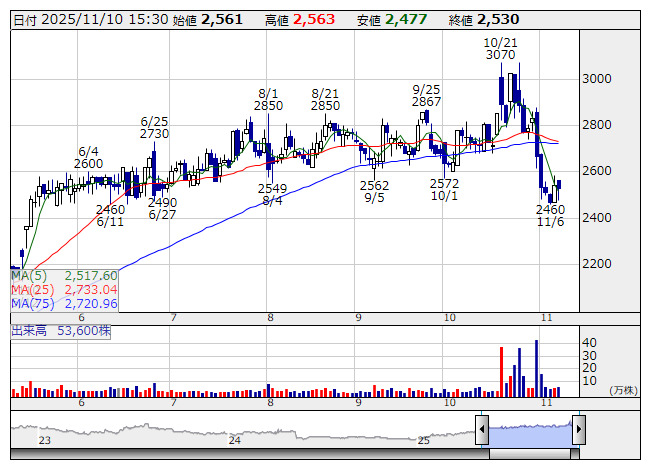The width and height of the screenshot is (653, 470).
Task: Click the 40 volume axis label
Action: pyautogui.click(x=589, y=343)
